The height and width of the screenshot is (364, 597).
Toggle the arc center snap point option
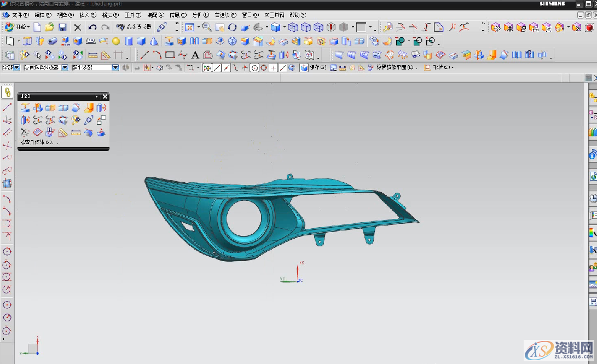pos(254,68)
